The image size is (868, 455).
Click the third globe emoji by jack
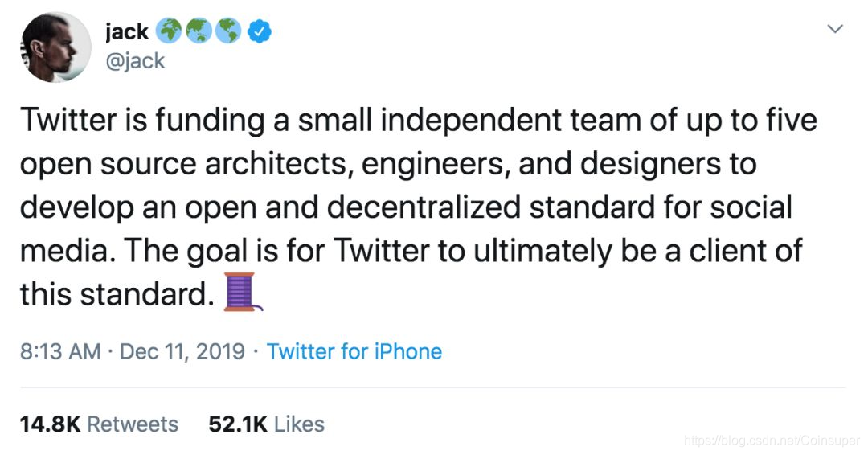[x=228, y=31]
